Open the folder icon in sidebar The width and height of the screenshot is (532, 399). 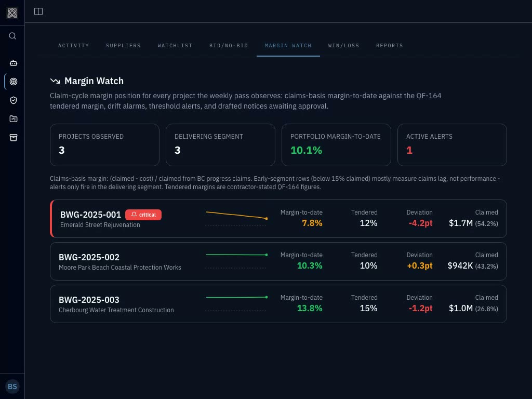(13, 119)
